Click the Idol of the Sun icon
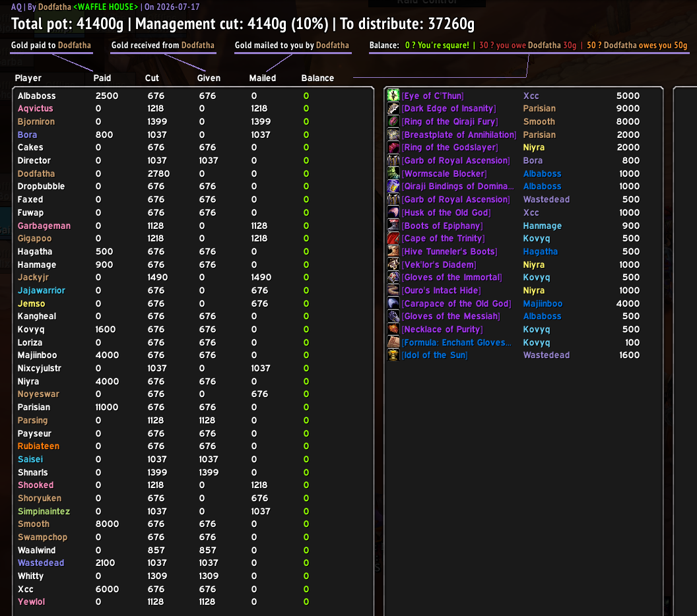This screenshot has height=616, width=697. click(x=393, y=355)
